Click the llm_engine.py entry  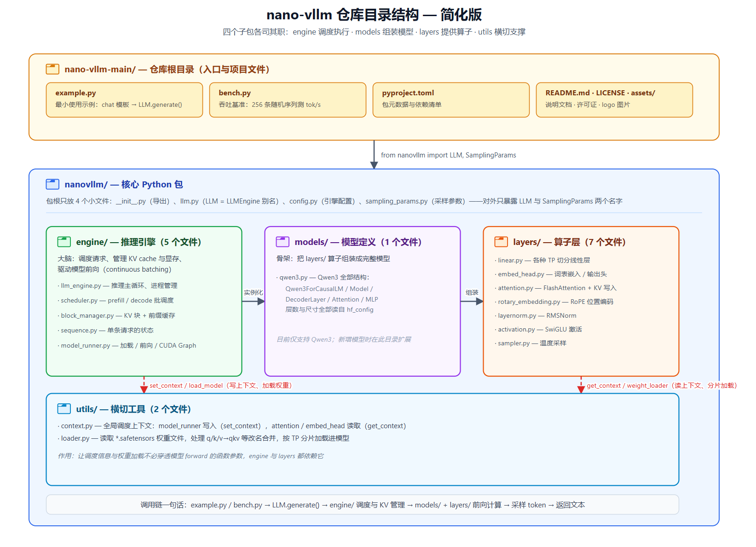pos(117,285)
